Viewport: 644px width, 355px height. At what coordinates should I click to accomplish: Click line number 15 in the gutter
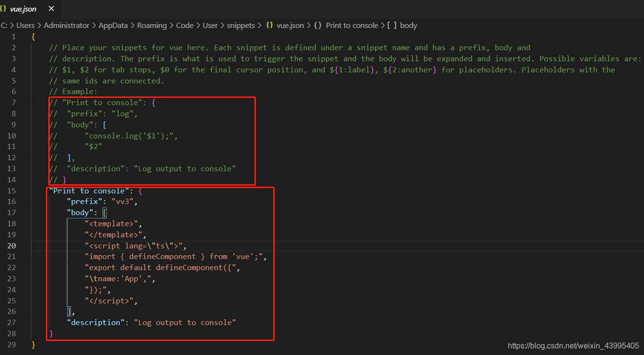coord(12,191)
